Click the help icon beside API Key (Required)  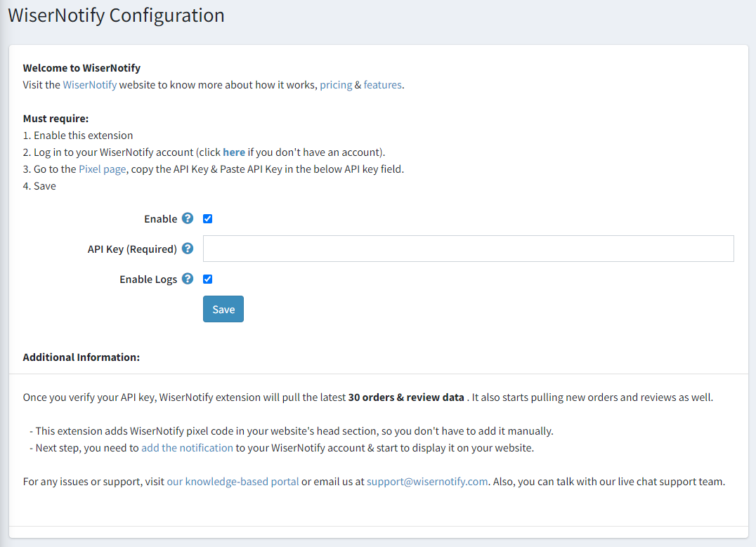click(188, 249)
